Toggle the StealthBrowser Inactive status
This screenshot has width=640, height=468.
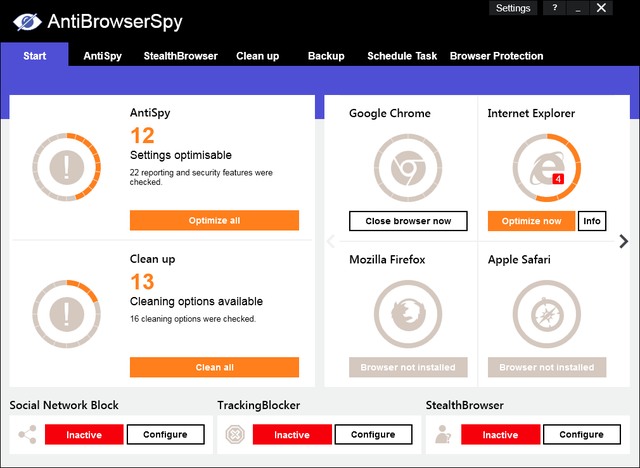[x=500, y=435]
